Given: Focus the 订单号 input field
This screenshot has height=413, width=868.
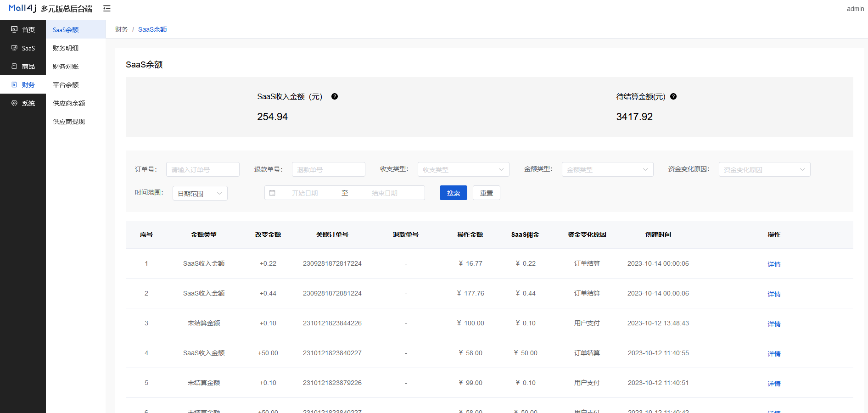Looking at the screenshot, I should [203, 169].
